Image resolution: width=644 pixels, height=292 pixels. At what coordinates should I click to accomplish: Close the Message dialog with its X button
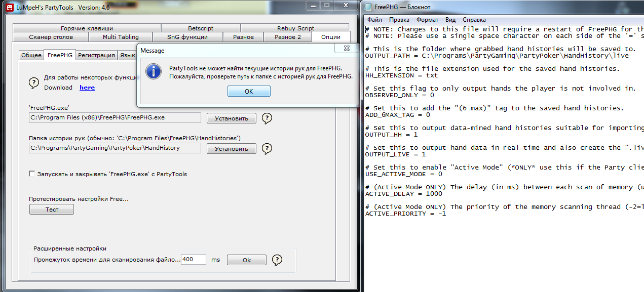pyautogui.click(x=348, y=49)
